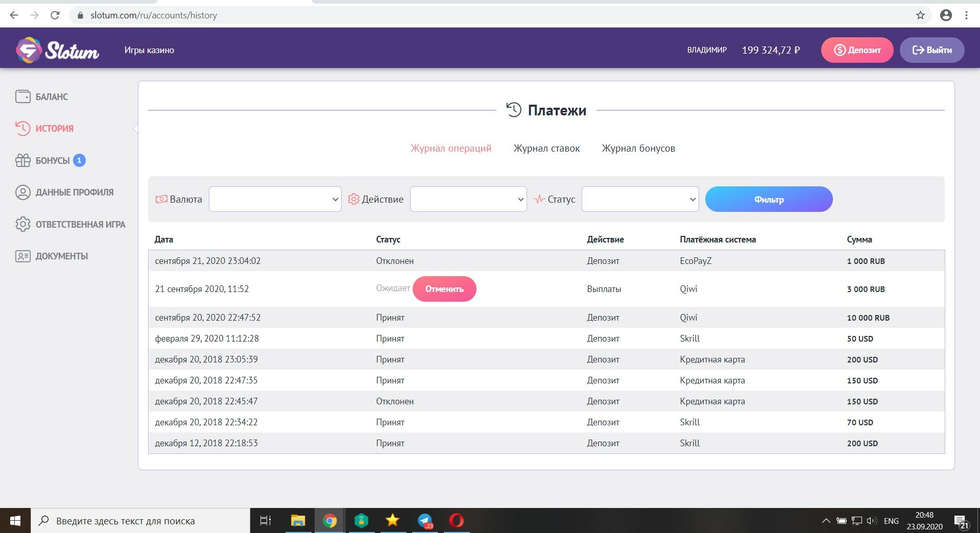980x533 pixels.
Task: Cancel the pending Qiwi withdrawal with Отменить
Action: pos(444,289)
